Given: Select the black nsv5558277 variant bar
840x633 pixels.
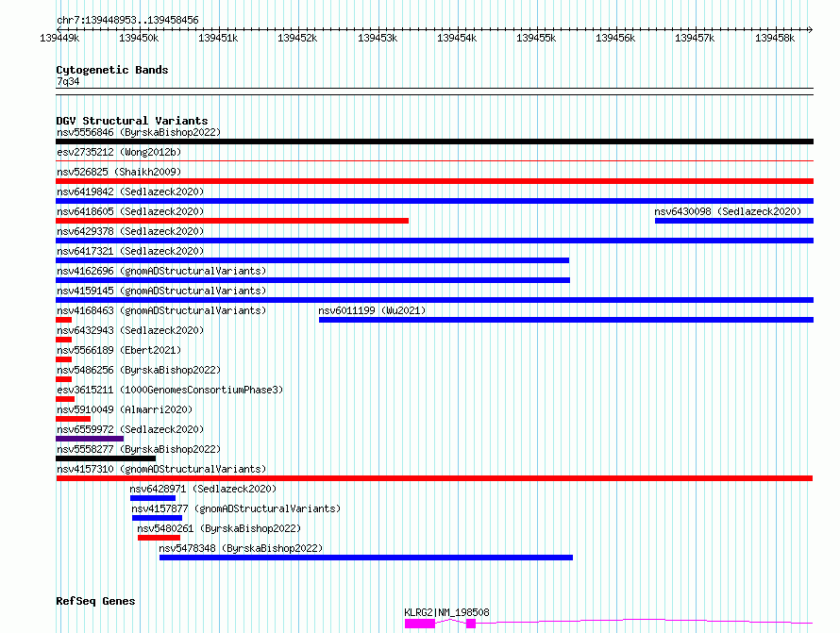Looking at the screenshot, I should (106, 458).
